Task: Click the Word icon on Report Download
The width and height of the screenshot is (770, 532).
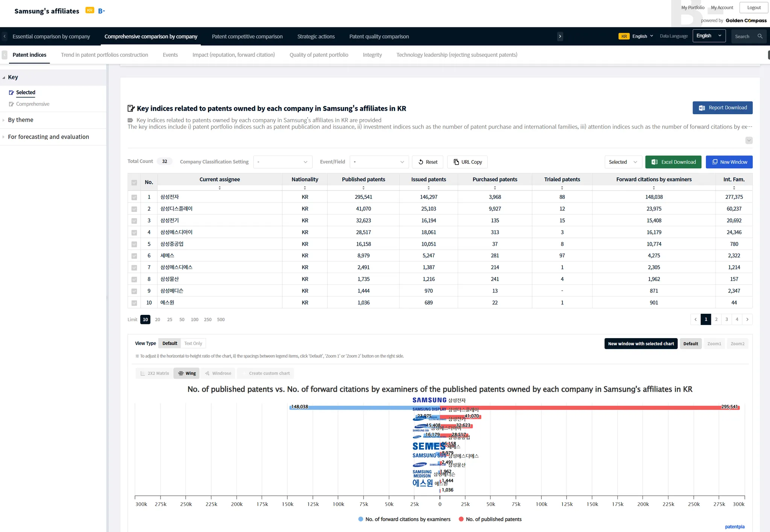Action: pyautogui.click(x=702, y=108)
